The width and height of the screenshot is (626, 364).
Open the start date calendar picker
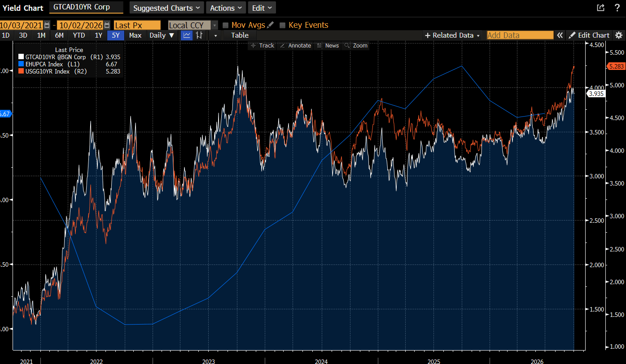tap(47, 26)
